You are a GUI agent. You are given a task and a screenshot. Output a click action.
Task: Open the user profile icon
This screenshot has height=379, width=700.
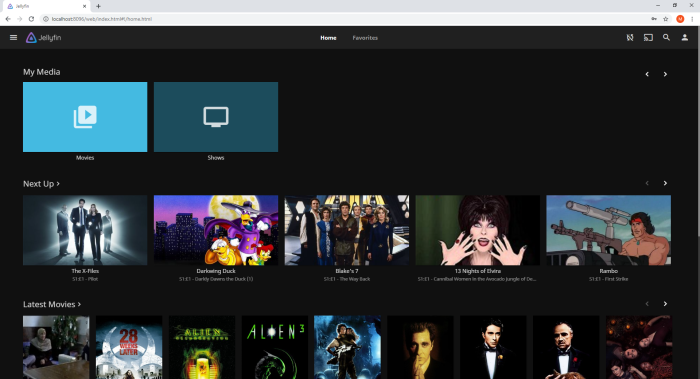pyautogui.click(x=684, y=37)
